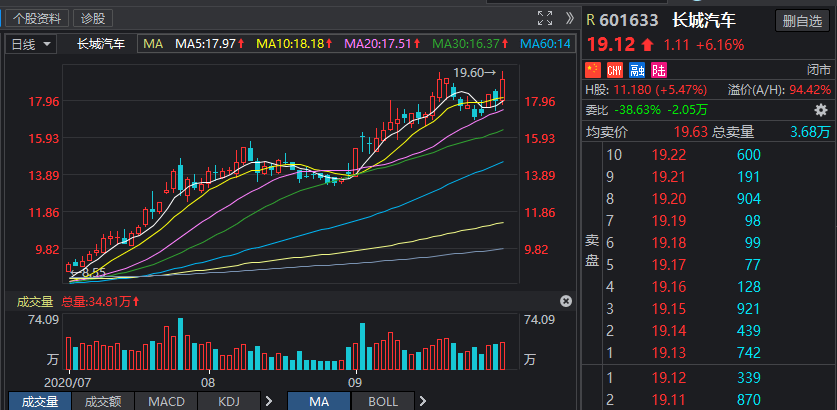Open the 日线 period dropdown
Image resolution: width=837 pixels, height=410 pixels.
click(x=31, y=44)
